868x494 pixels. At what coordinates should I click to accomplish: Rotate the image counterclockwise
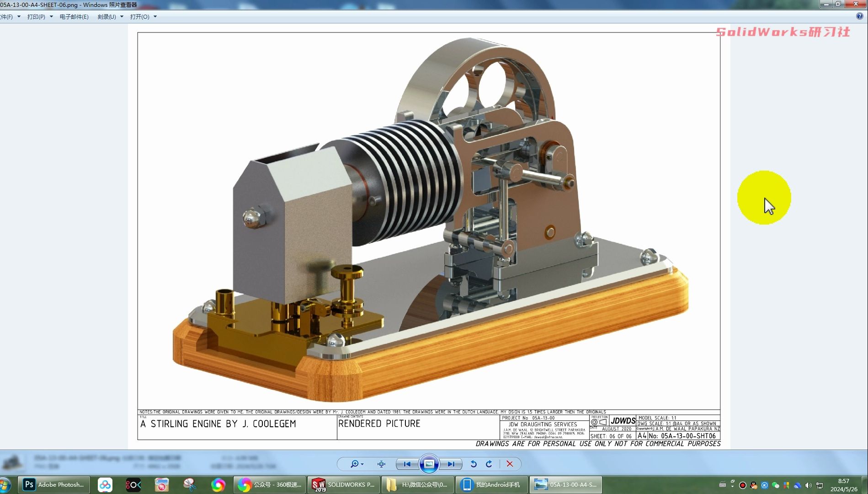tap(474, 464)
